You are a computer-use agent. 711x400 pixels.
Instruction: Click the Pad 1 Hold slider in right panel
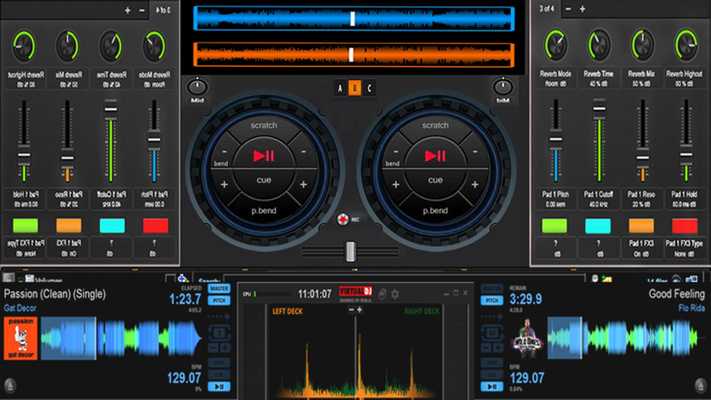coord(686,141)
